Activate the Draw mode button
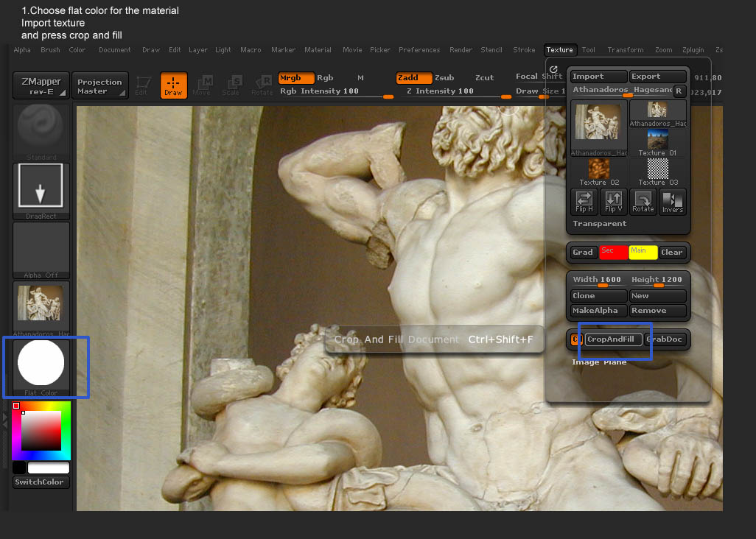The width and height of the screenshot is (756, 539). (x=174, y=85)
